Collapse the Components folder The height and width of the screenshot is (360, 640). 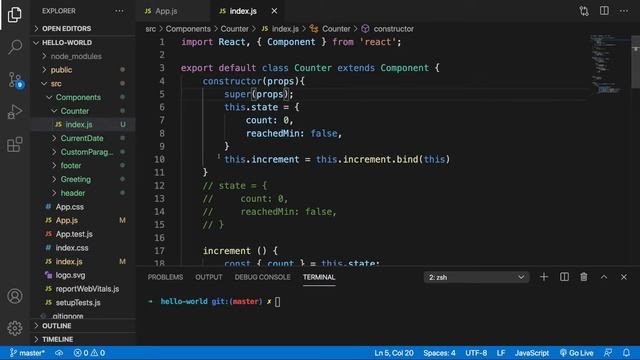click(x=83, y=97)
